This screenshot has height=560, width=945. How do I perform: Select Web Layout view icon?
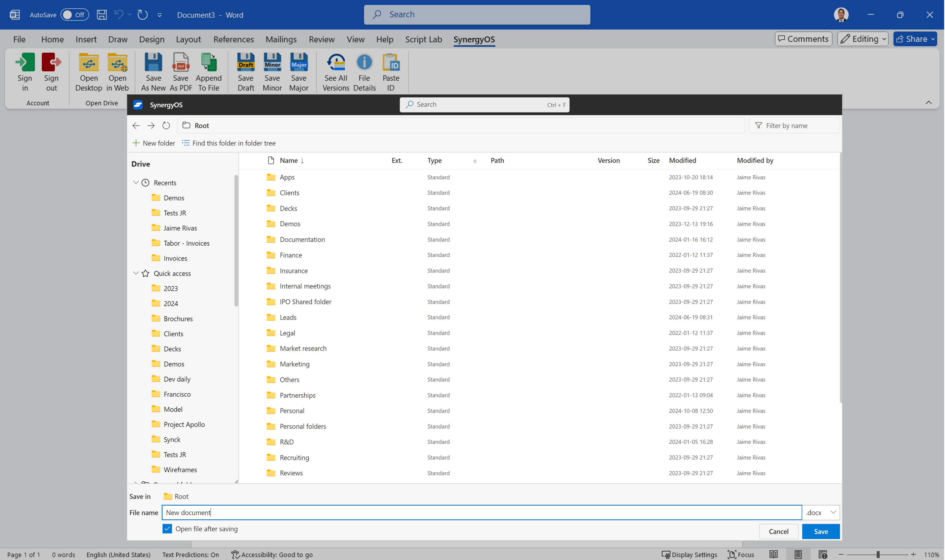[823, 554]
